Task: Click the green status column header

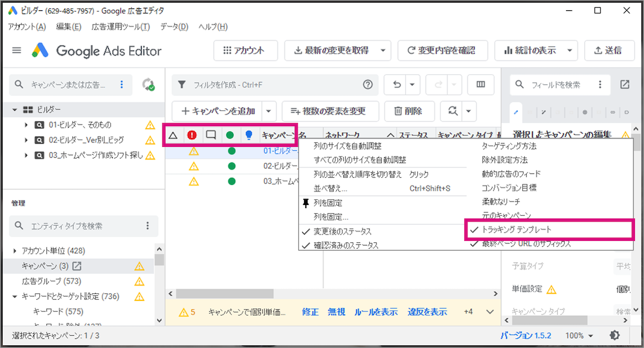Action: tap(230, 135)
